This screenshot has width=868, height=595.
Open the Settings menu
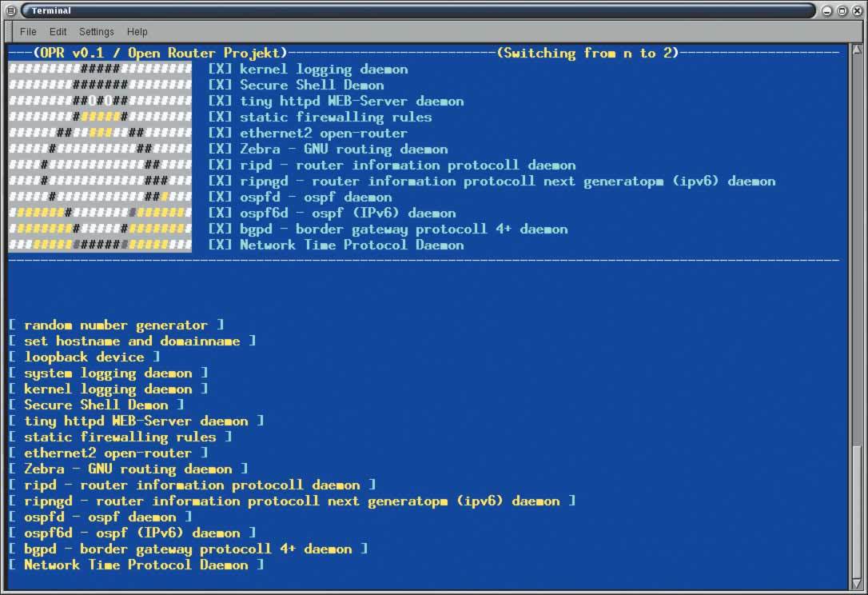(97, 31)
